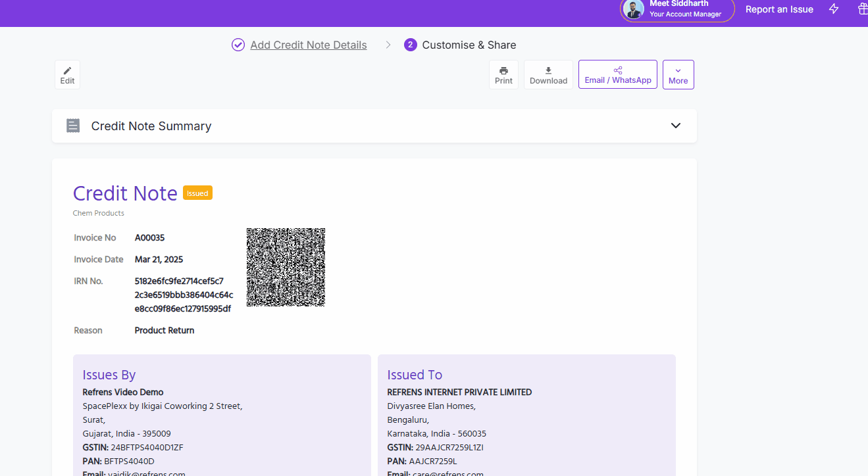Go back to Add Credit Note Details
Screen dimensions: 868x476
tap(309, 45)
